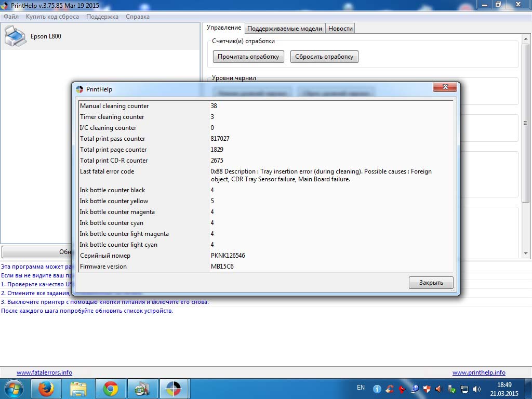Select Total print page counter value 1829

(x=217, y=150)
